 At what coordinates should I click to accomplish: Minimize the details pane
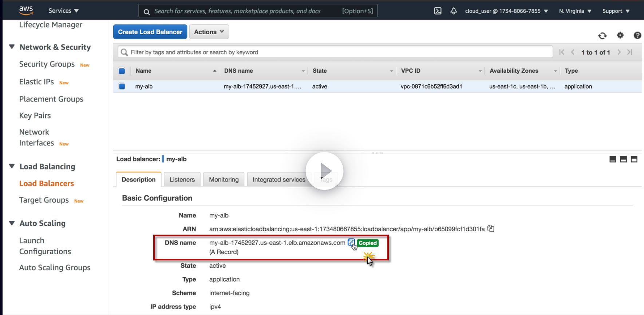613,159
